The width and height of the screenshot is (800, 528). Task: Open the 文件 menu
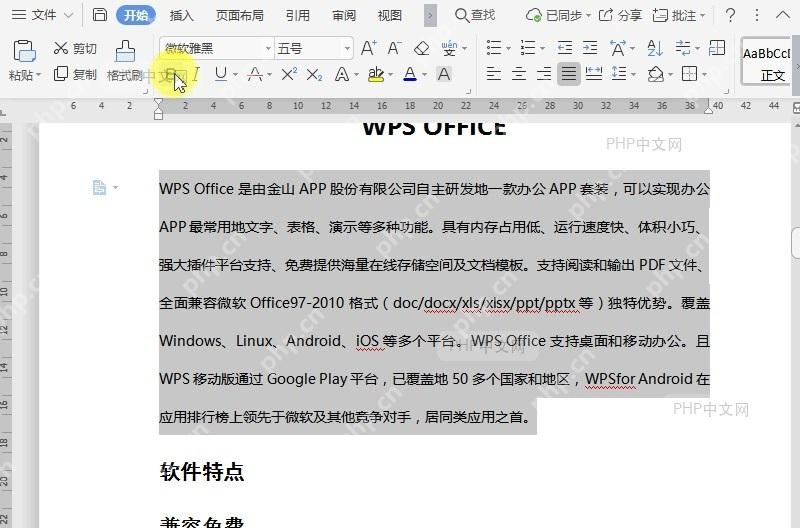(x=42, y=15)
